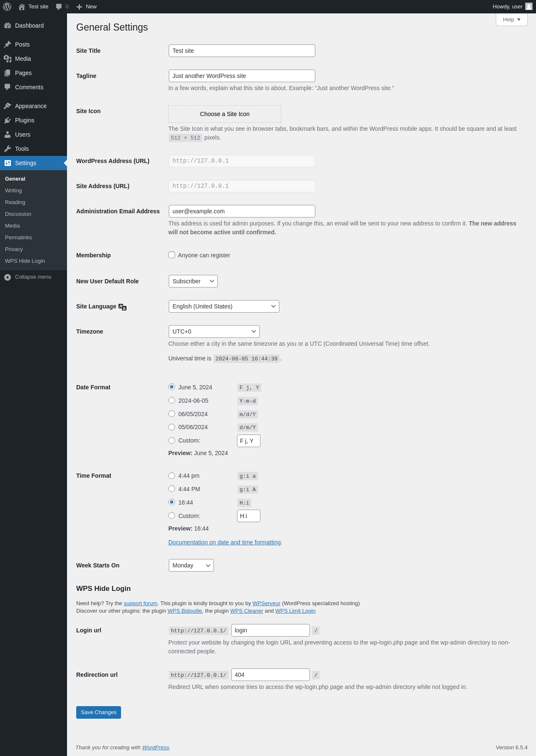Select the June 5, 2024 date format
Screen dimensions: 536x756
(x=172, y=387)
